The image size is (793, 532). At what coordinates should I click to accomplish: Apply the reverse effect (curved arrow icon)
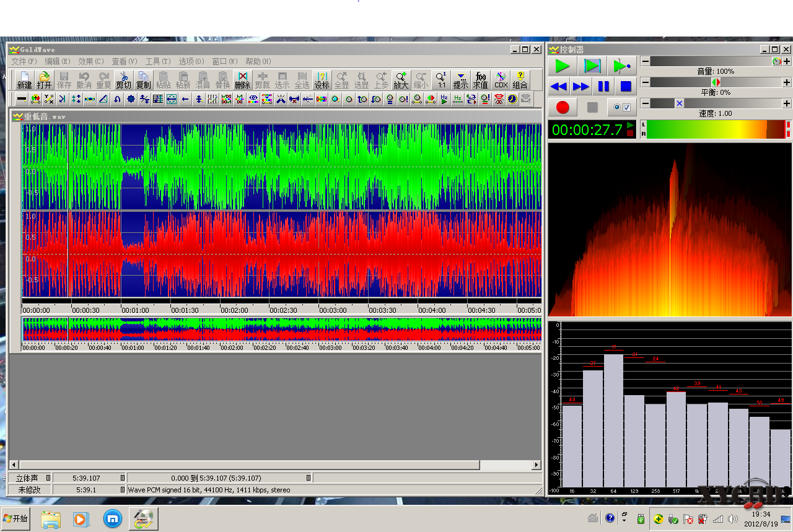[117, 98]
